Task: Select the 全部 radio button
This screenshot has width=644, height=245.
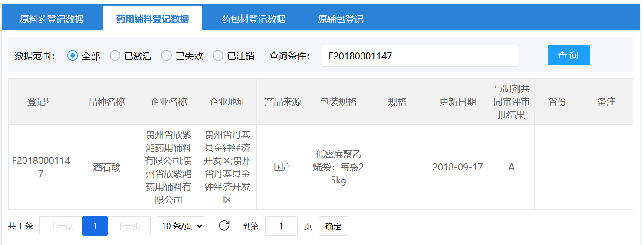Action: (x=72, y=56)
